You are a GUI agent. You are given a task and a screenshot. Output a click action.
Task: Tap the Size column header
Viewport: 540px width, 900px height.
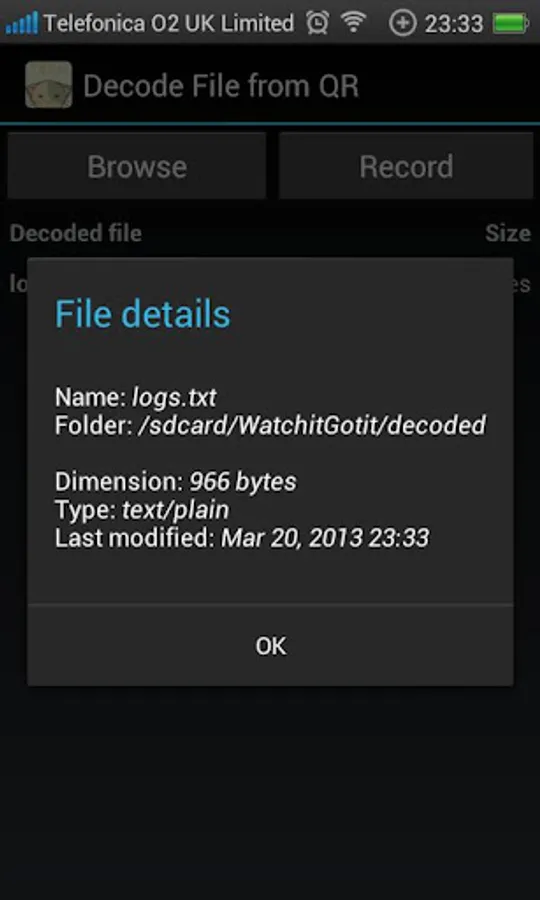coord(508,233)
